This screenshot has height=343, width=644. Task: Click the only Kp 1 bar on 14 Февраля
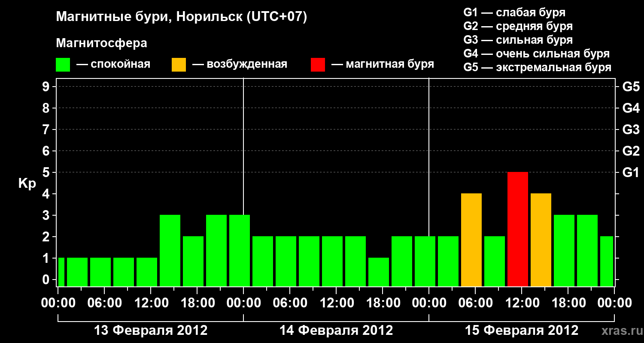tap(379, 272)
